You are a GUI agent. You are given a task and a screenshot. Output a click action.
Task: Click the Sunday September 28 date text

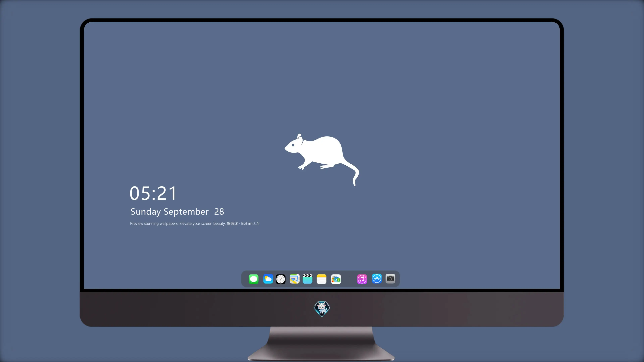177,212
